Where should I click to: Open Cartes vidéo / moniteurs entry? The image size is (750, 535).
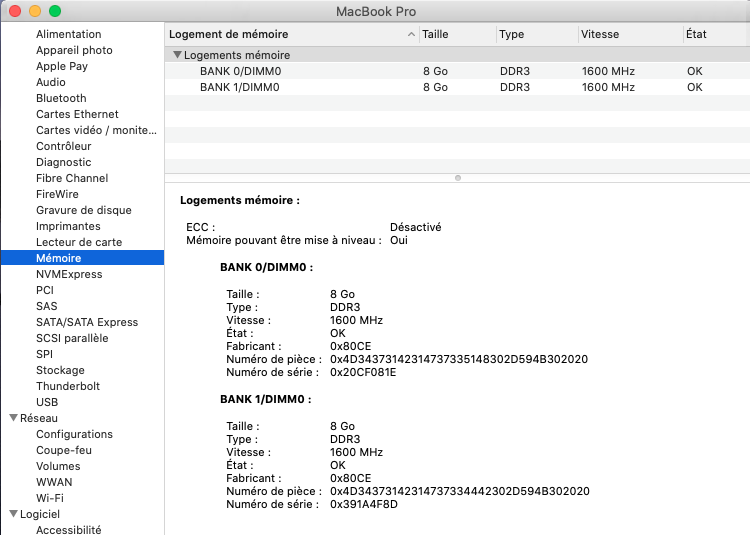96,130
